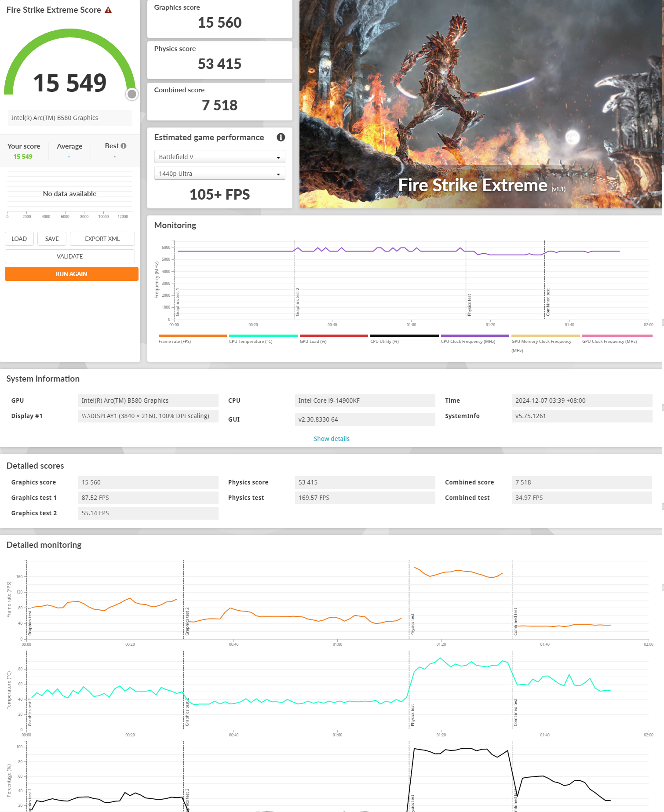664x812 pixels.
Task: Click the 105+ FPS estimate value
Action: (219, 194)
